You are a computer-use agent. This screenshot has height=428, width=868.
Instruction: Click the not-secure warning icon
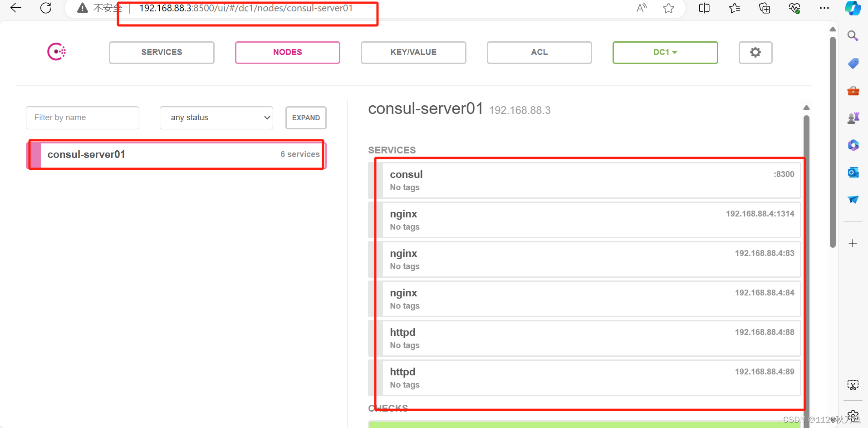82,8
